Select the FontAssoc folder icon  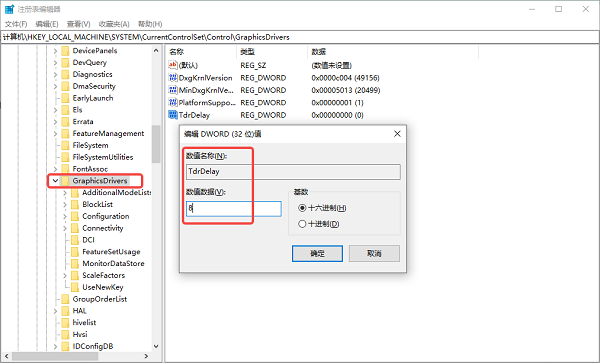click(65, 169)
